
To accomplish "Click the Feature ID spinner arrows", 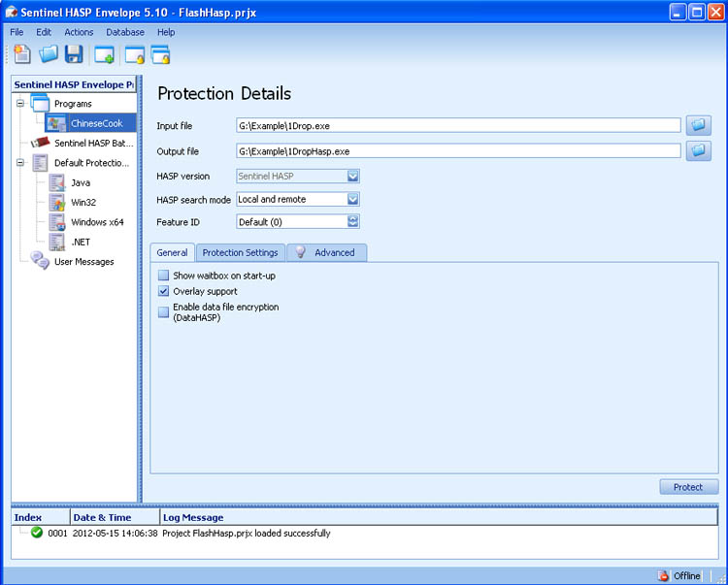I will point(353,222).
